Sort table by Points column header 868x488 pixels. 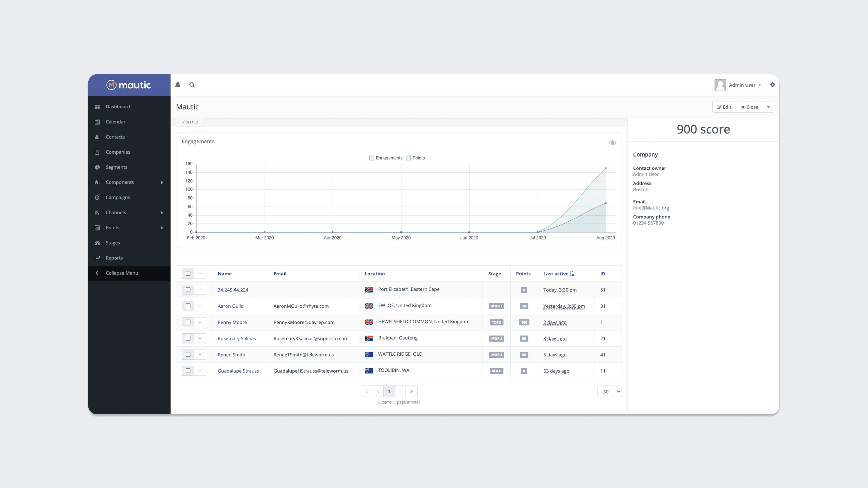click(523, 274)
